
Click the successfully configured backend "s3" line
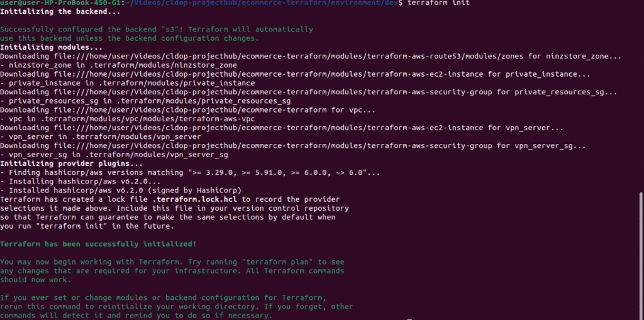(x=157, y=30)
